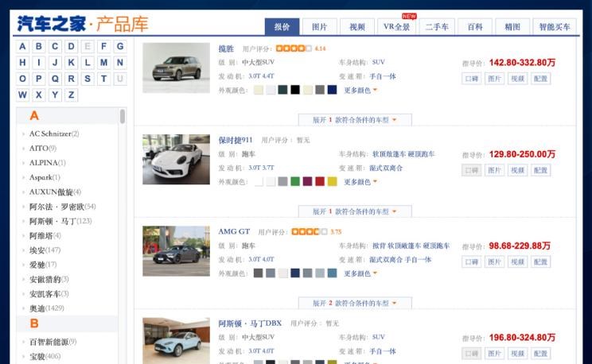Viewport: 592px width, 364px height.
Task: Select letter K in the alphabet index
Action: point(72,63)
